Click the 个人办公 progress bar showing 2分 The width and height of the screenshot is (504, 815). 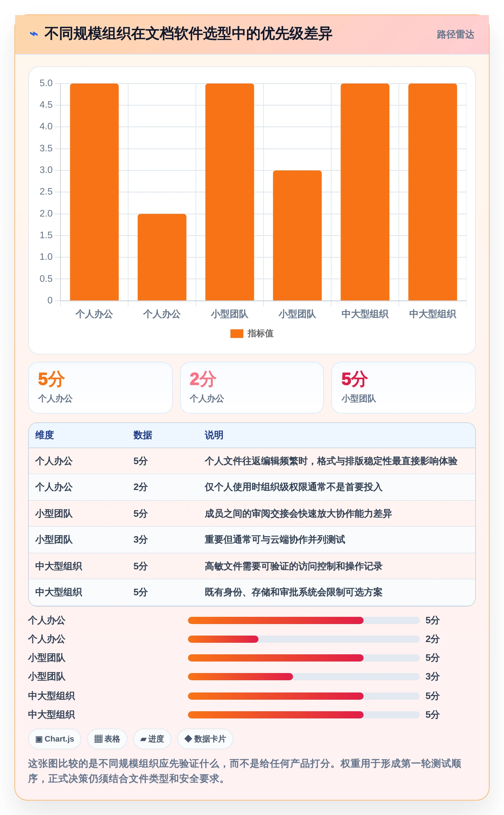(x=304, y=639)
